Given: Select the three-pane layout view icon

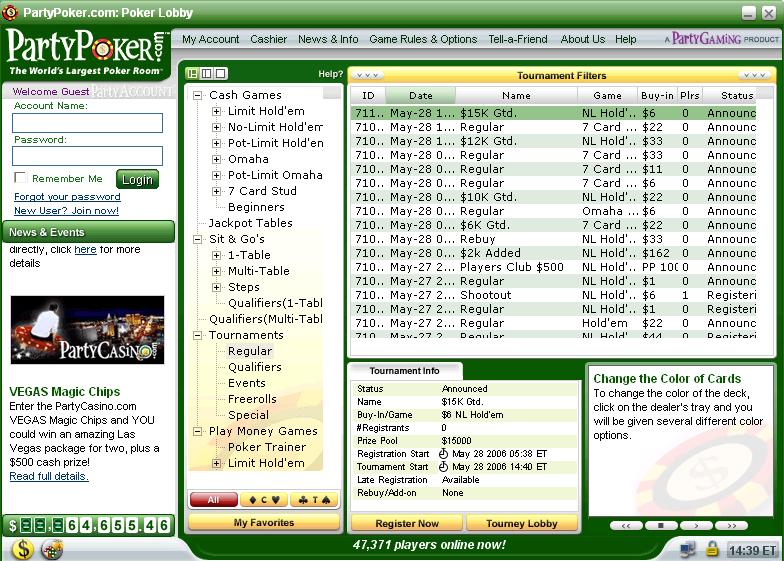Looking at the screenshot, I should tap(192, 74).
